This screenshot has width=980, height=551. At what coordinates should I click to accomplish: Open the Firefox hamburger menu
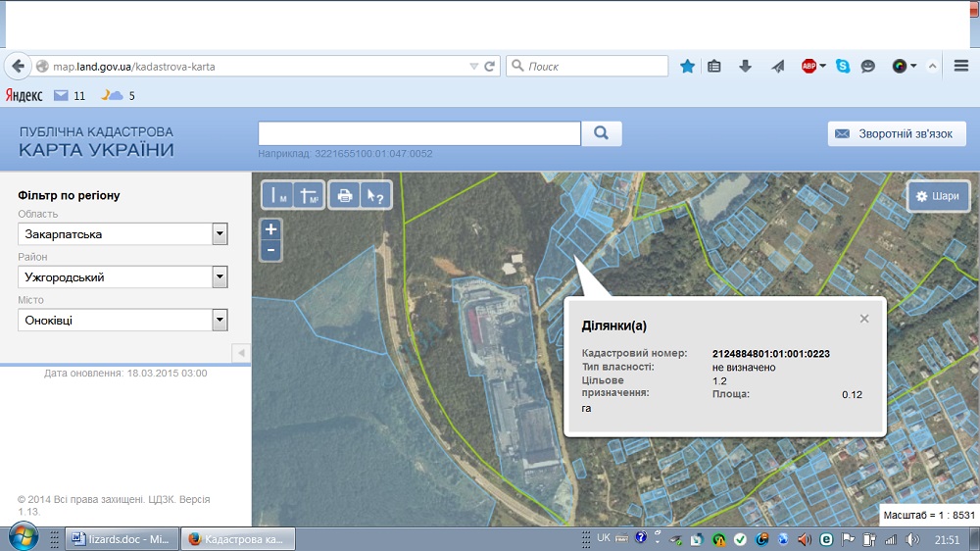960,67
